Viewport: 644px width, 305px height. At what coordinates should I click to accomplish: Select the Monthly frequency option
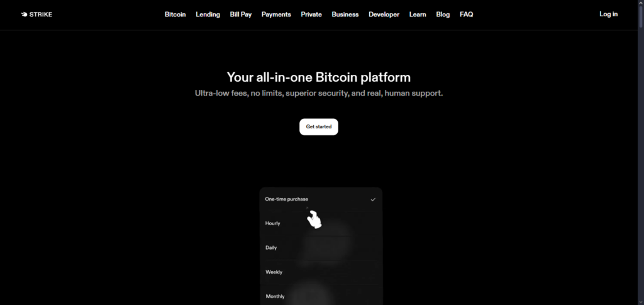[321, 296]
